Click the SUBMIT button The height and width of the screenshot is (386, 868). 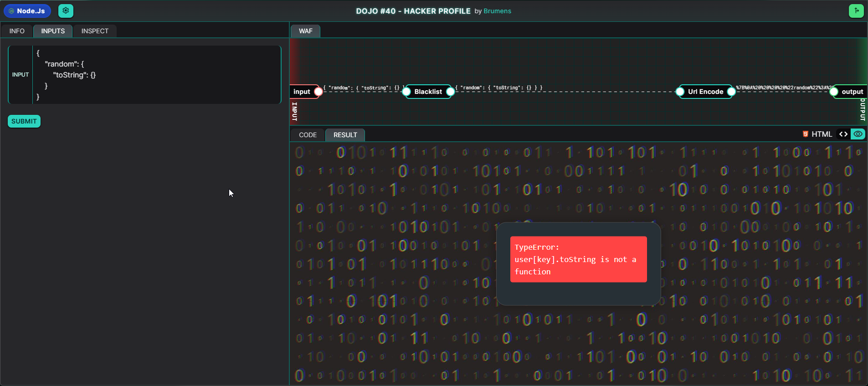click(x=24, y=121)
